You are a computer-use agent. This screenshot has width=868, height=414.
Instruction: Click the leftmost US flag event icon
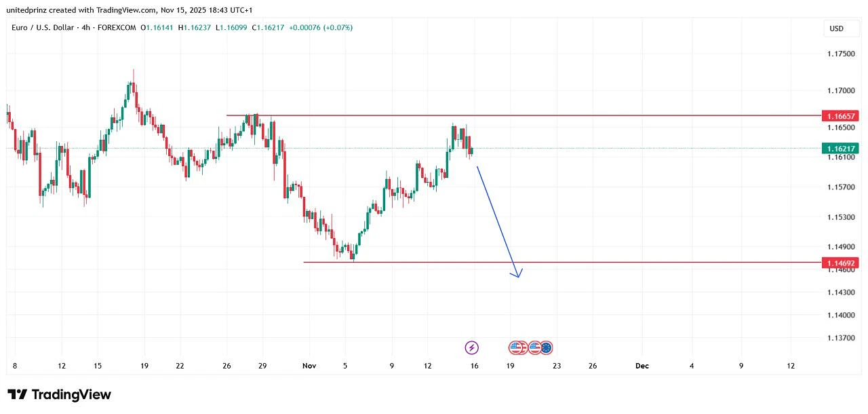(x=517, y=347)
